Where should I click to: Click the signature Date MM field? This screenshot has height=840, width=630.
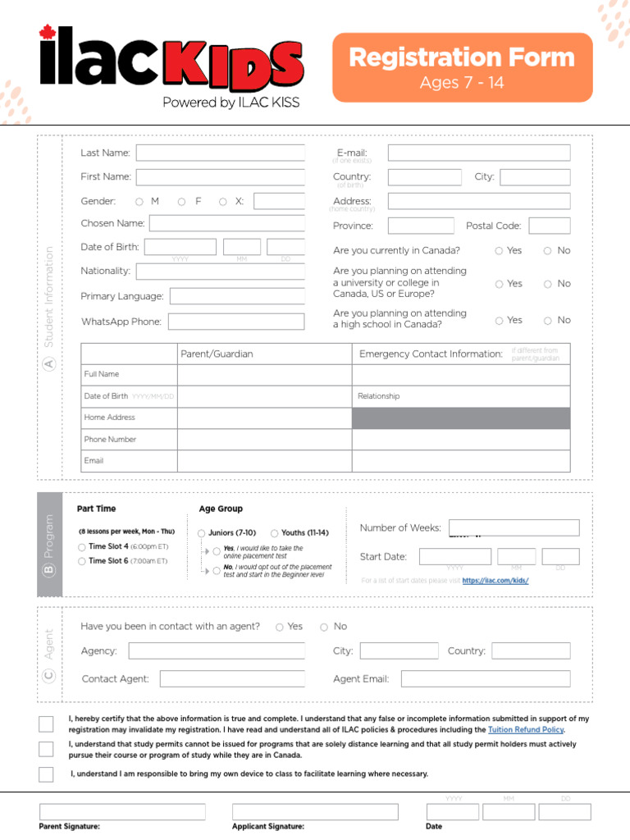(x=509, y=811)
